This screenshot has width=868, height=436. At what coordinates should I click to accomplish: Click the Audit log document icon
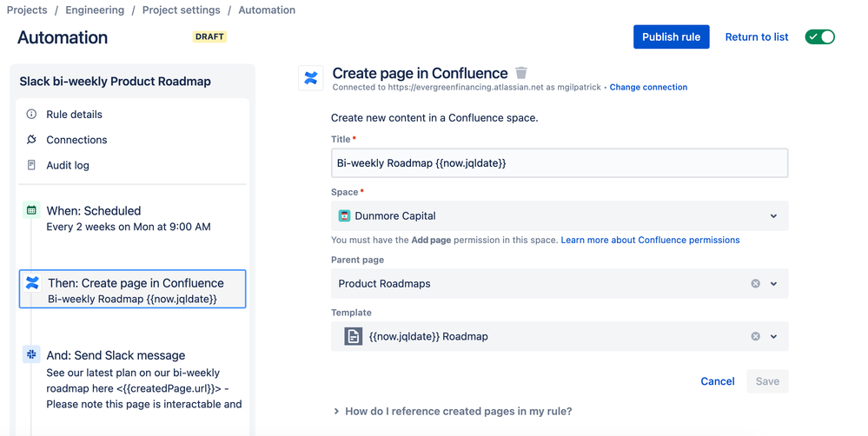click(32, 165)
